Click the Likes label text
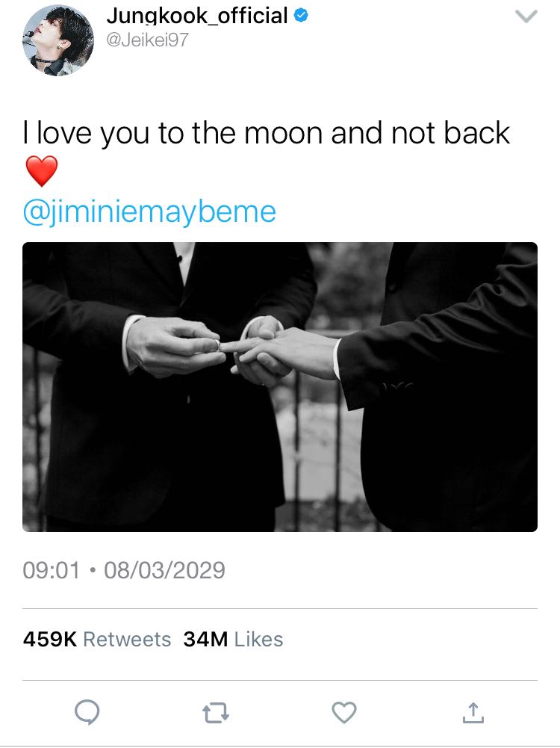 click(259, 639)
